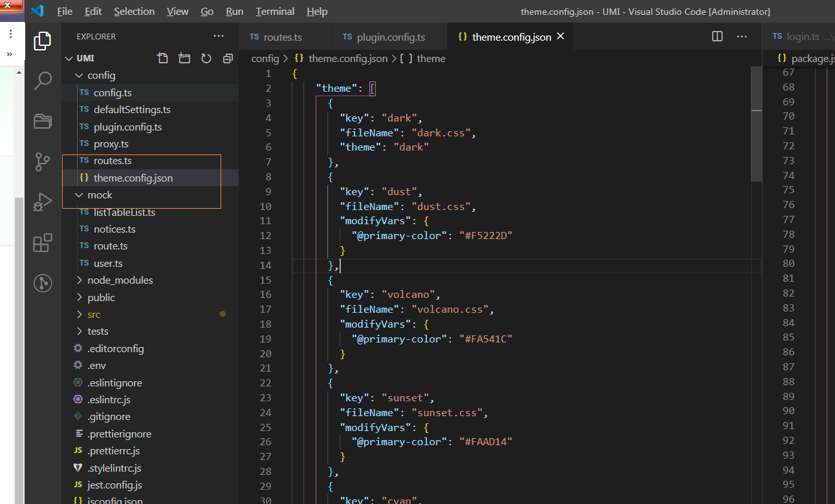Switch to the plugin.config.ts tab

pyautogui.click(x=389, y=36)
